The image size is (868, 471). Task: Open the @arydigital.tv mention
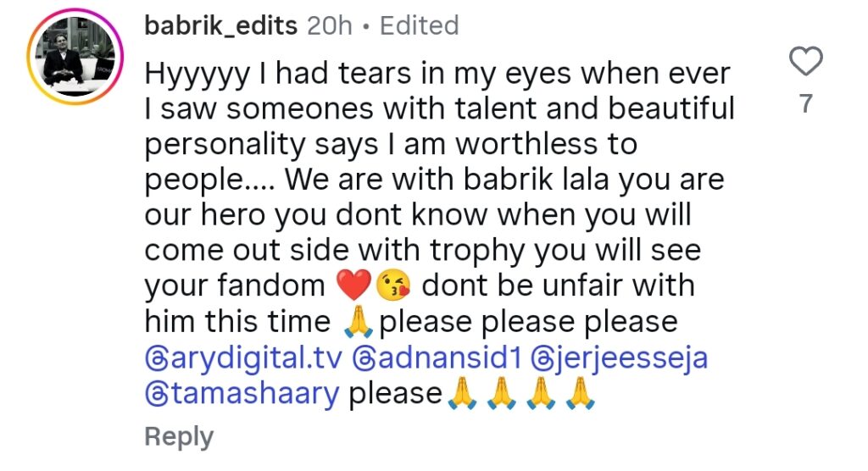pos(243,358)
